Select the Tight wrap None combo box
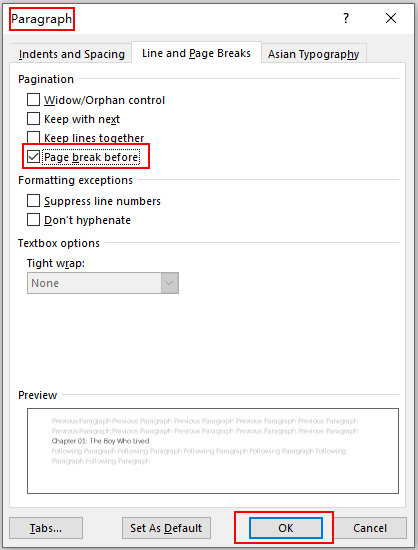Image resolution: width=418 pixels, height=550 pixels. [103, 283]
